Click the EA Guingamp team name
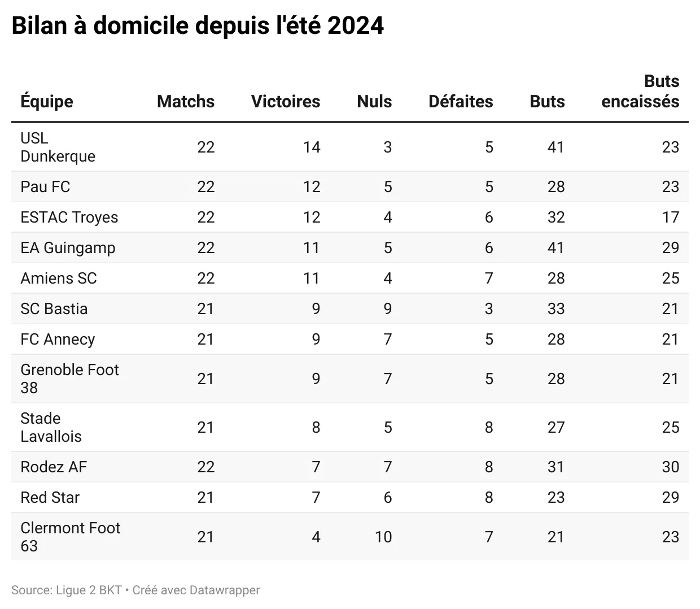Screen dimensions: 700x609 click(x=68, y=248)
